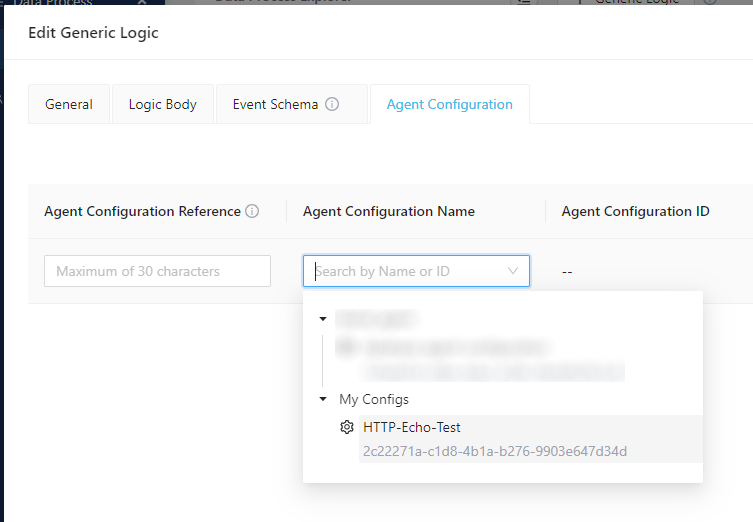
Task: Open the Logic Body tab
Action: pyautogui.click(x=162, y=104)
